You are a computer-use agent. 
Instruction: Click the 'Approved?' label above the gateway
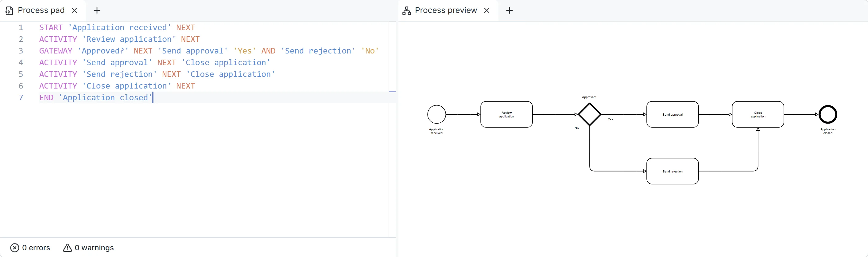589,97
